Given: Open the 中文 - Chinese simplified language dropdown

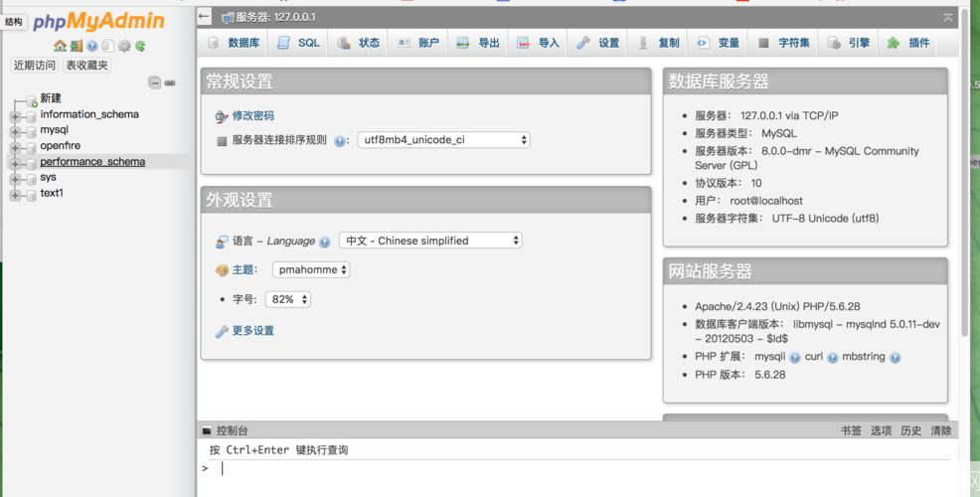Looking at the screenshot, I should (x=430, y=241).
